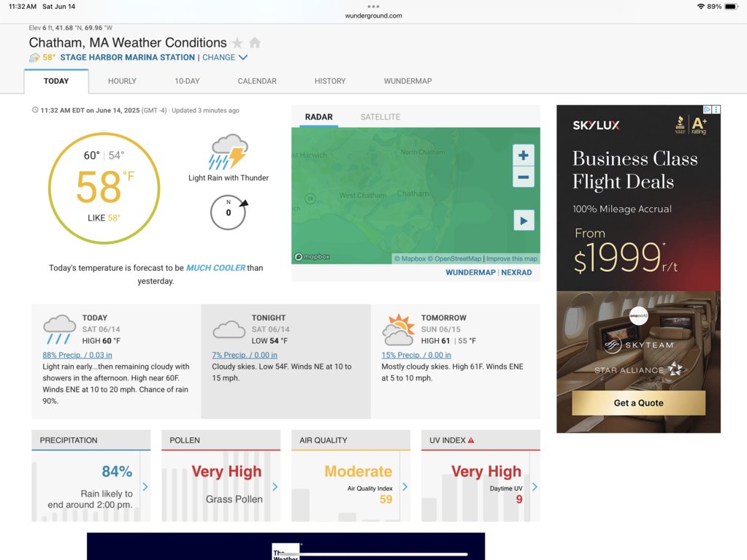Expand the Precipitation card arrow
747x560 pixels.
[145, 487]
